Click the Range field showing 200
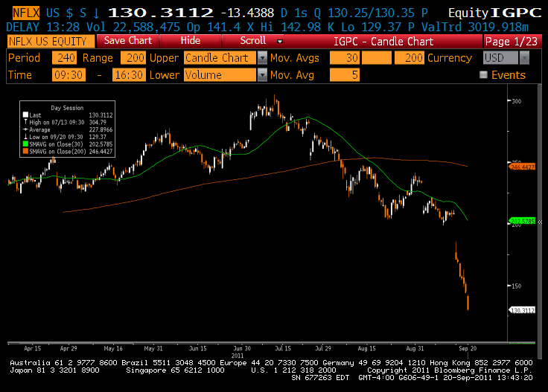This screenshot has height=392, width=548. (133, 58)
